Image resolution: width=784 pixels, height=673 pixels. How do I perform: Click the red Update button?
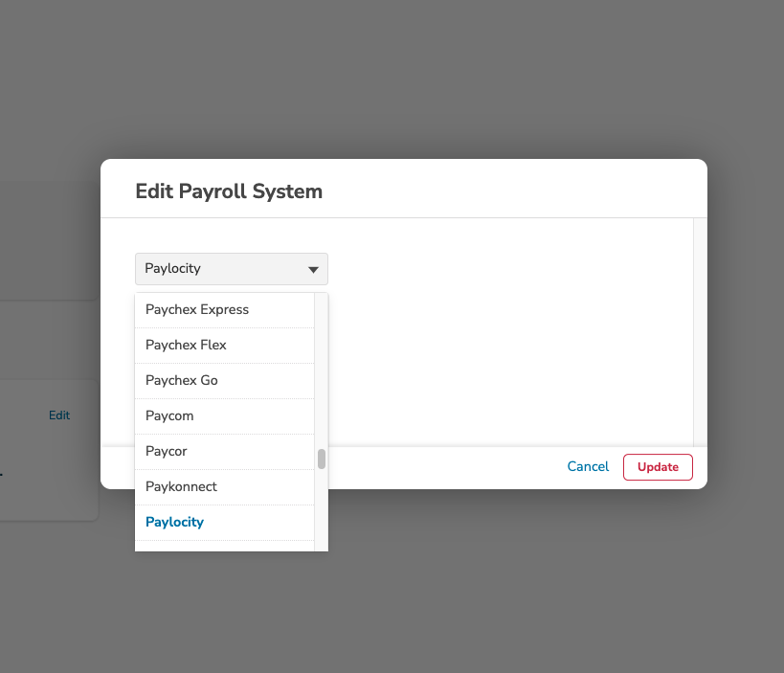658,467
